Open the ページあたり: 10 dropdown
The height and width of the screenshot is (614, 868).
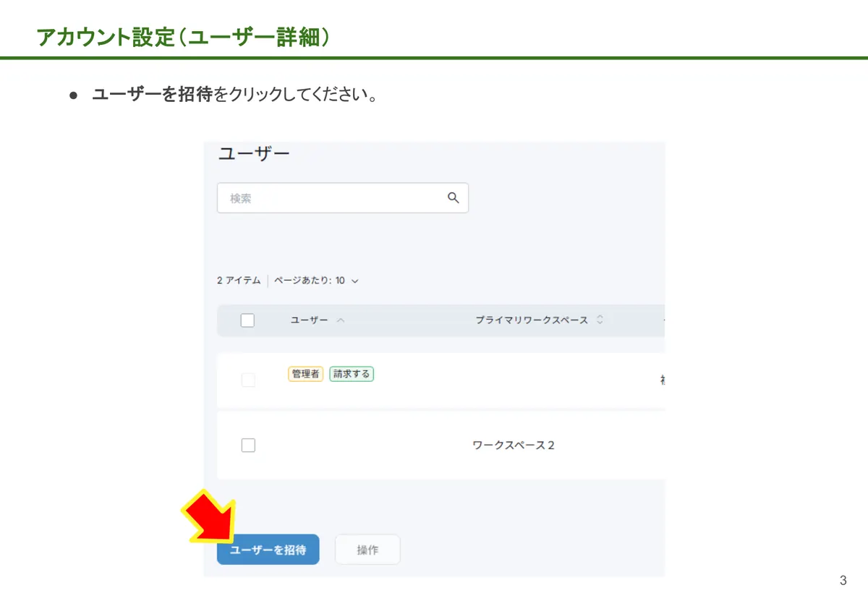pos(316,281)
